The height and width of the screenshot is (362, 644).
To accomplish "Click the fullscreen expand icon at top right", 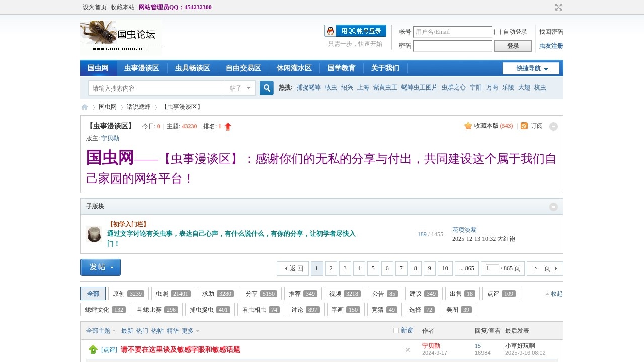I will point(559,7).
